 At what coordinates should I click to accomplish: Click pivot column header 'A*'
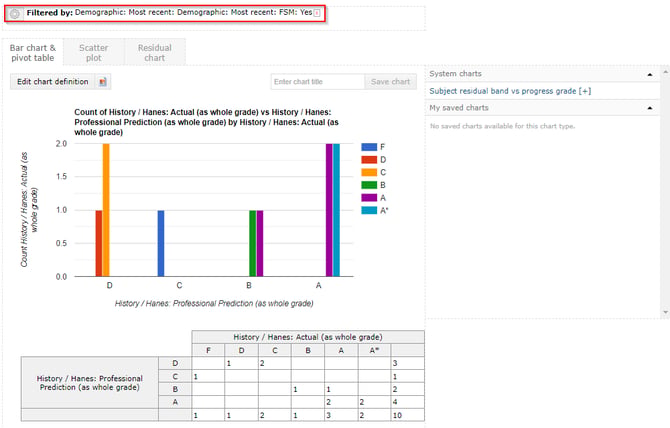tap(374, 350)
